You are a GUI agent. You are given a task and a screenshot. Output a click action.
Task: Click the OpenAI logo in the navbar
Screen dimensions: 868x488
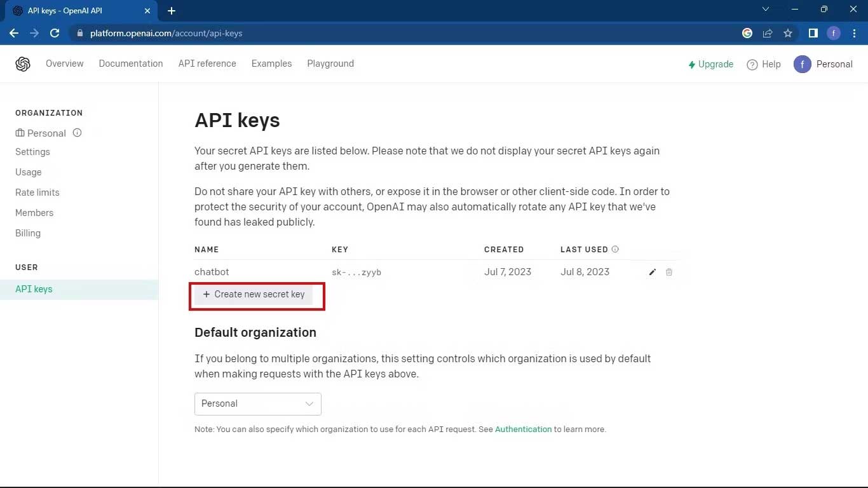point(23,64)
